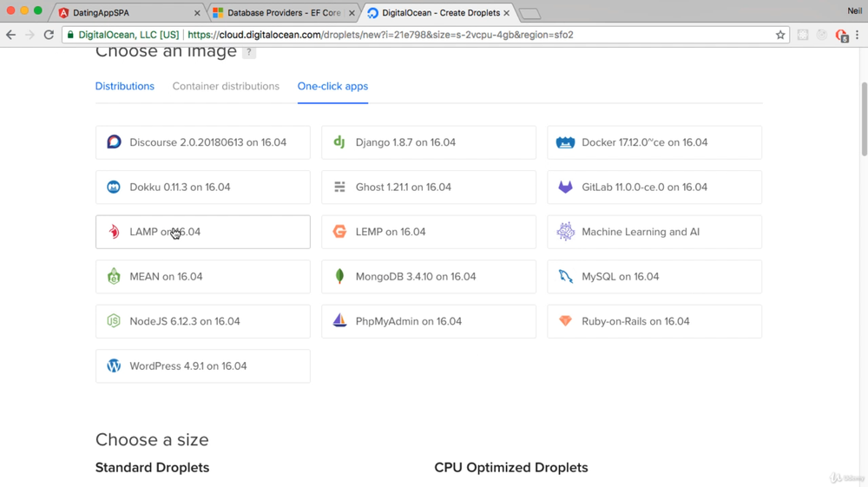The image size is (868, 487).
Task: Open the Chrome three-dot menu
Action: pyautogui.click(x=858, y=35)
